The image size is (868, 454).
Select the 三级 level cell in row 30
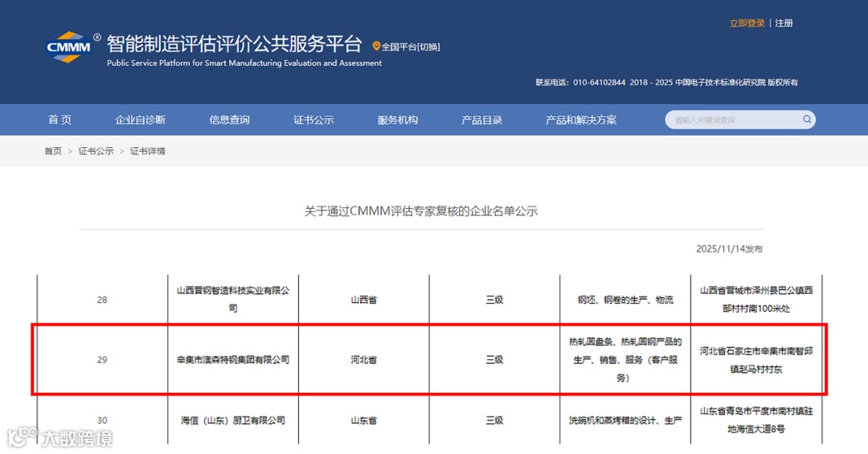tap(494, 420)
